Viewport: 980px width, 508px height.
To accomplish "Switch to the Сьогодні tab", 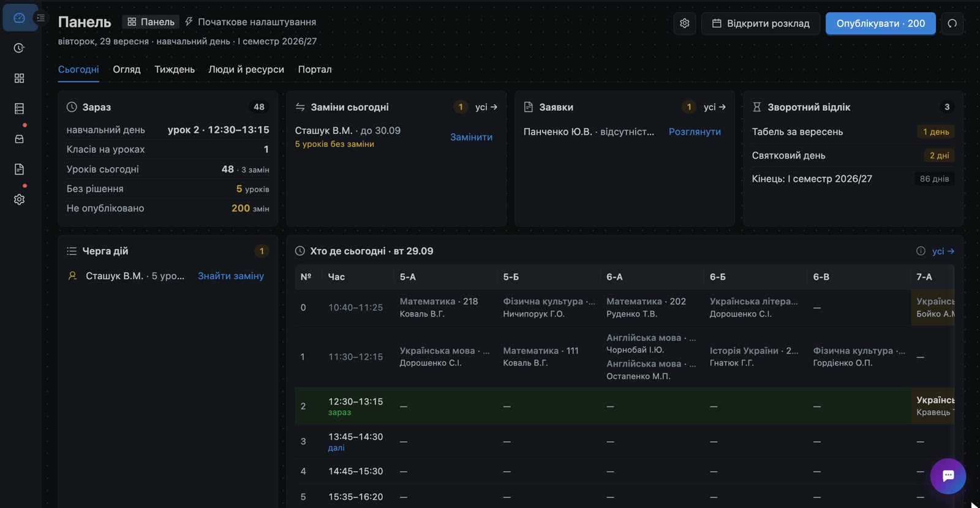I will click(78, 69).
